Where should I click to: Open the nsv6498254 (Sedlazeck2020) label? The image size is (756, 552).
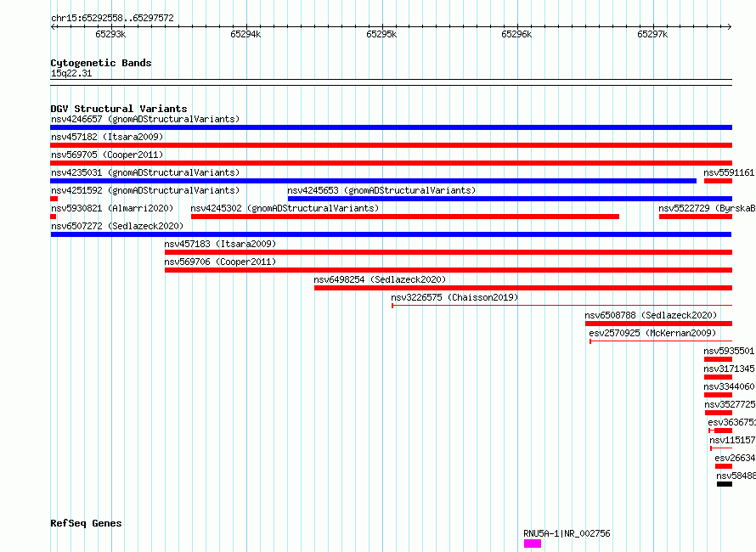point(380,279)
